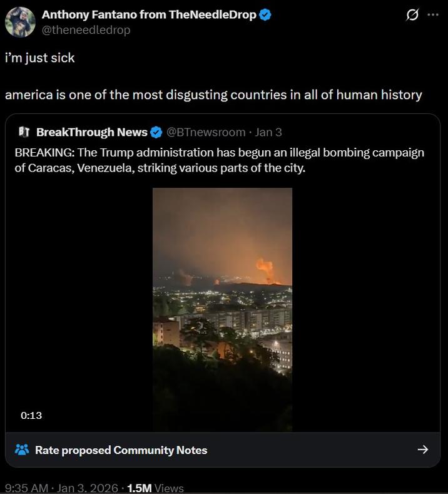Click the verified badge next to BreakThrough News
The width and height of the screenshot is (448, 494).
pos(156,132)
